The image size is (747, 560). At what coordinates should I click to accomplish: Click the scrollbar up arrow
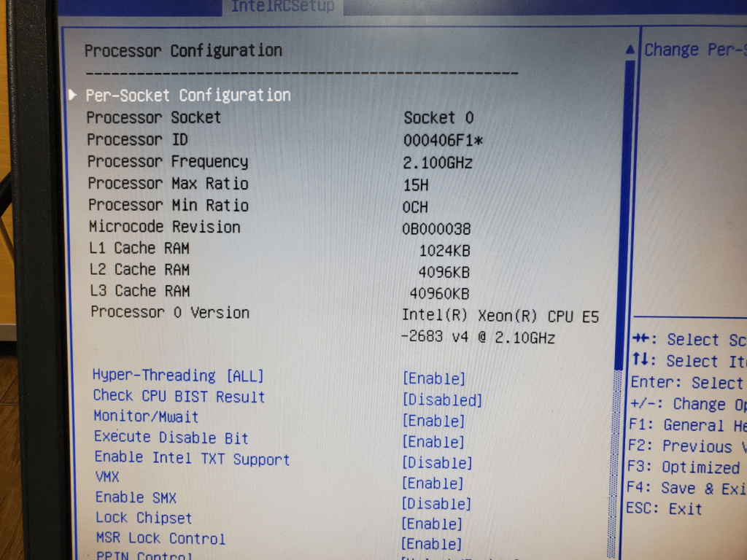point(630,50)
